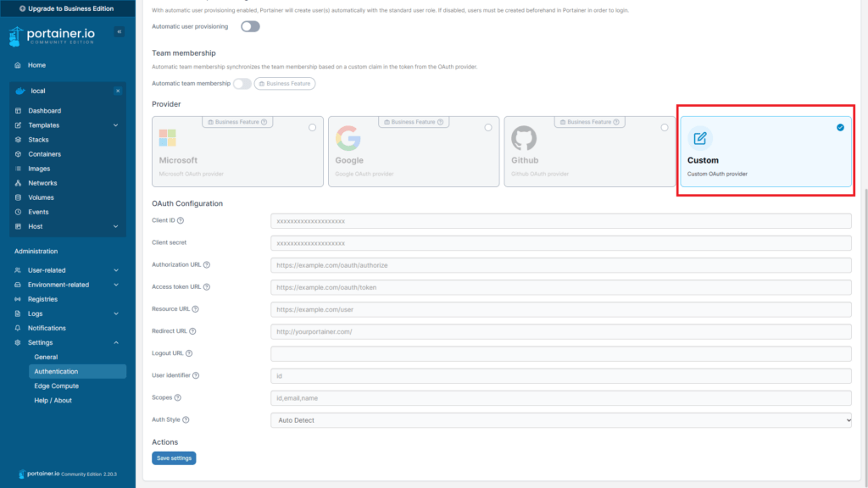Click the Host icon
Screen dimensions: 868x488
pos(19,226)
